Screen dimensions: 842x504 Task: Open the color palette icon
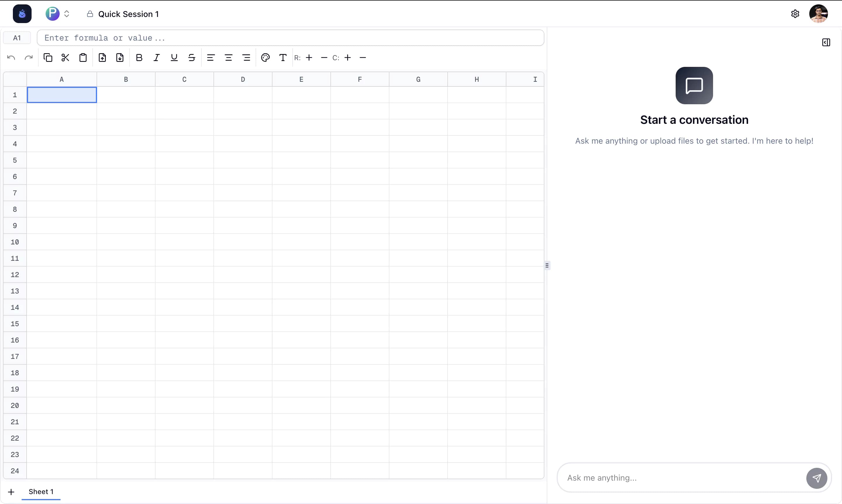point(265,58)
